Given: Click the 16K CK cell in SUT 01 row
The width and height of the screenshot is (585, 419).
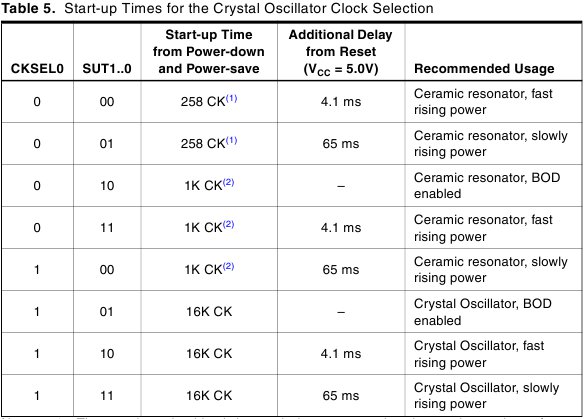Looking at the screenshot, I should point(209,312).
